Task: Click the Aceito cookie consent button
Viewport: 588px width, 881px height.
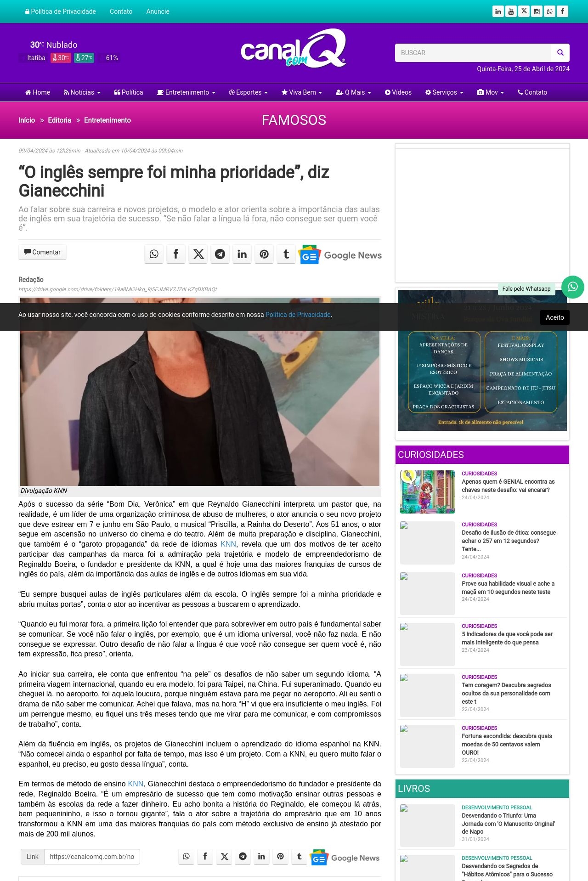Action: click(x=555, y=317)
